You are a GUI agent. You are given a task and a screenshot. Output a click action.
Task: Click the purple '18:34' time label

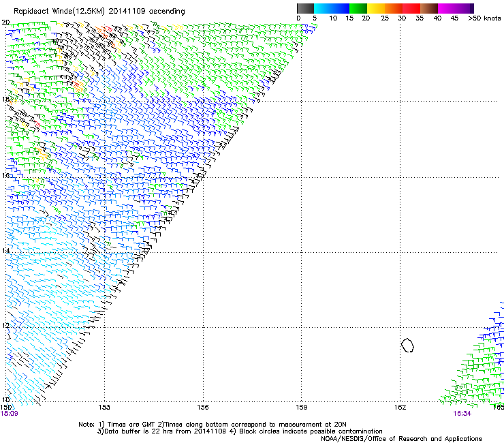coord(462,414)
